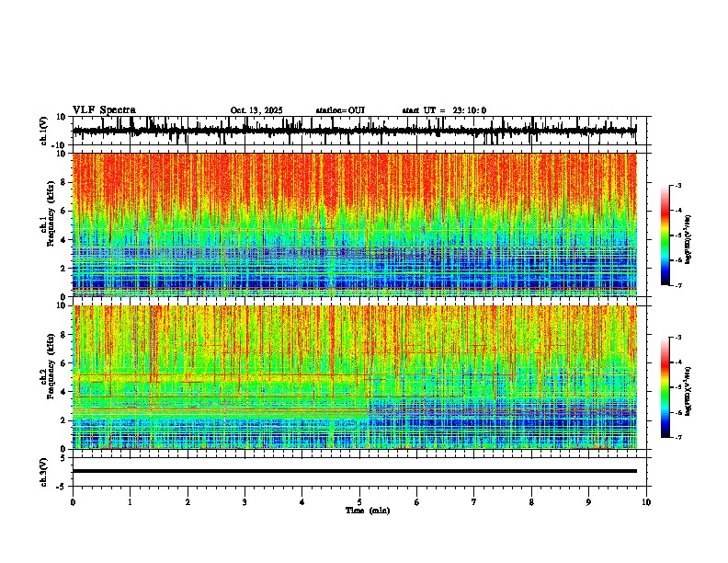Click the "VLF Spectra" plot title
The height and width of the screenshot is (563, 728).
(104, 110)
